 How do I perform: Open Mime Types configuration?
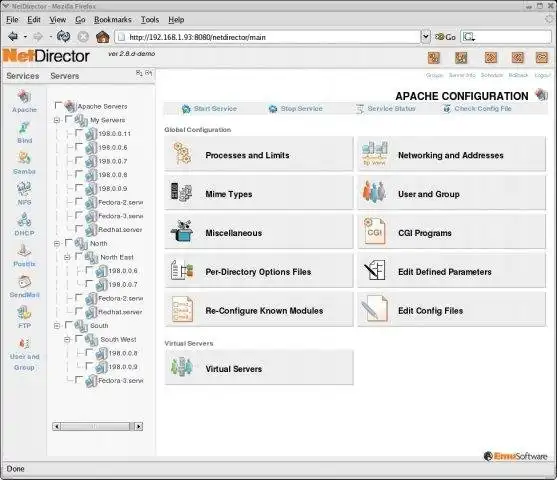pyautogui.click(x=259, y=193)
